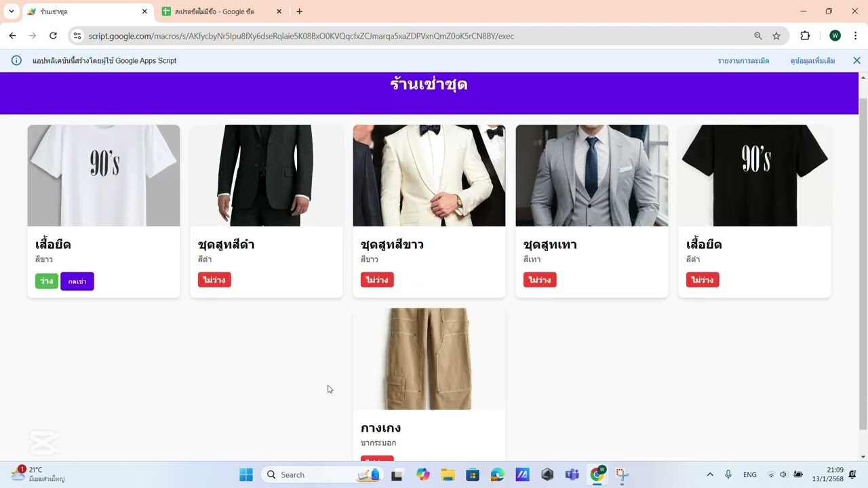Image resolution: width=868 pixels, height=488 pixels.
Task: Click ไม่ว่าง badge under ชุดสูทสีดำ
Action: [214, 280]
